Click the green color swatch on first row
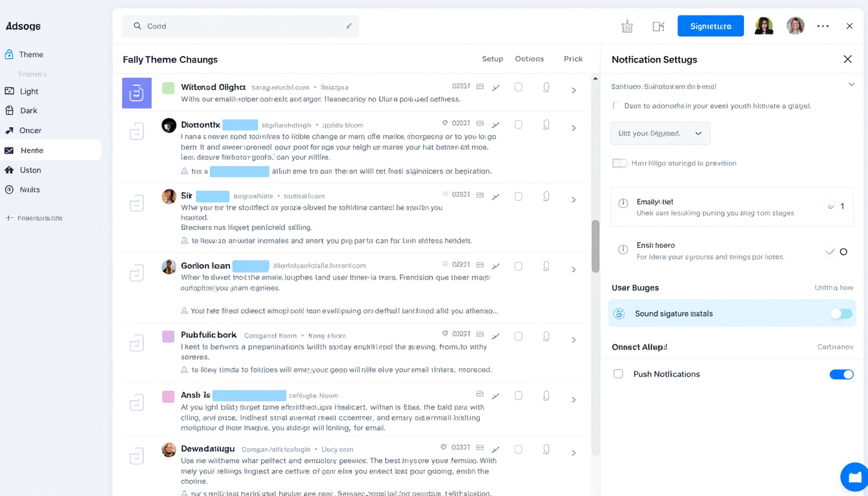The width and height of the screenshot is (868, 496). 168,88
